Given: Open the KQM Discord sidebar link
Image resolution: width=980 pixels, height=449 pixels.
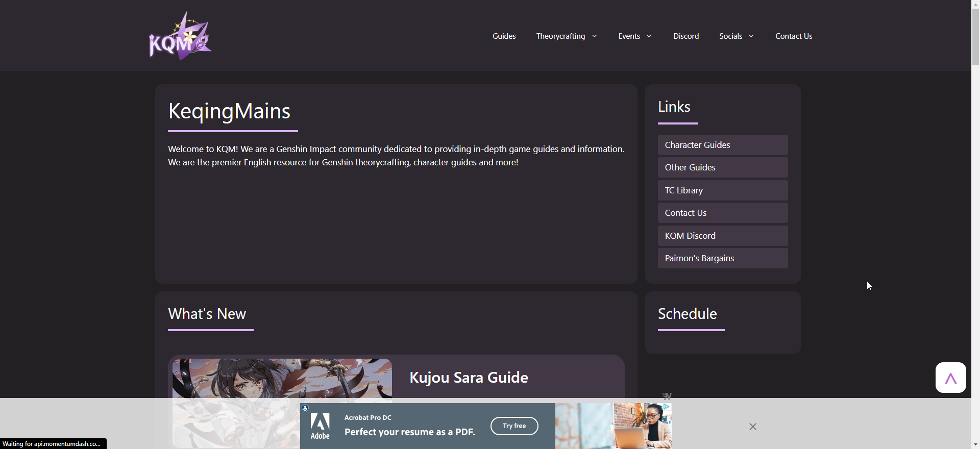Looking at the screenshot, I should [722, 236].
